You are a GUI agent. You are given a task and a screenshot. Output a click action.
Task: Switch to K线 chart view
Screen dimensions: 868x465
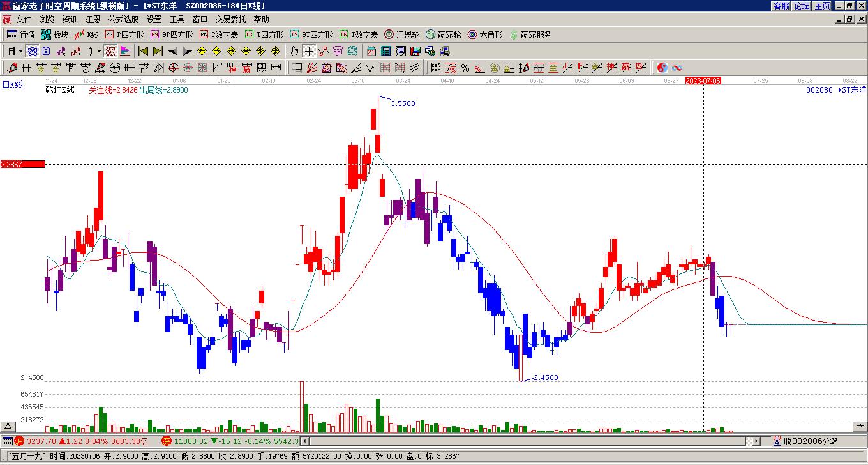point(86,34)
